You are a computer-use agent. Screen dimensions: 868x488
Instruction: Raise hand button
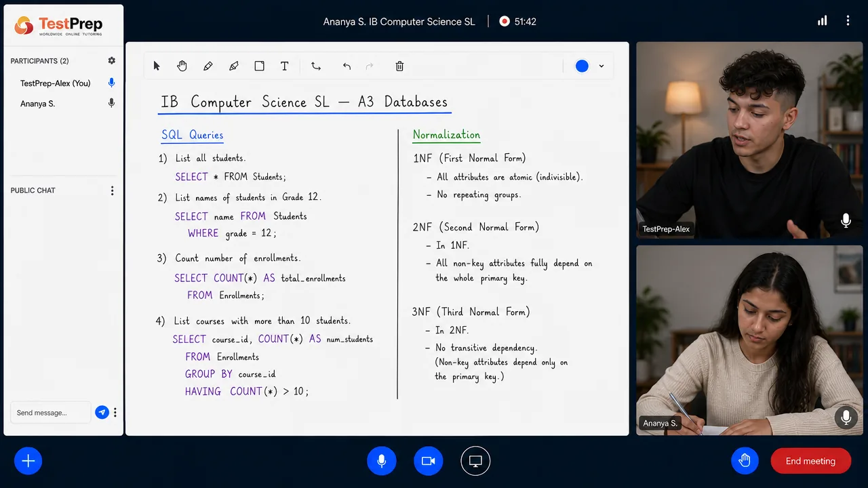pyautogui.click(x=745, y=461)
